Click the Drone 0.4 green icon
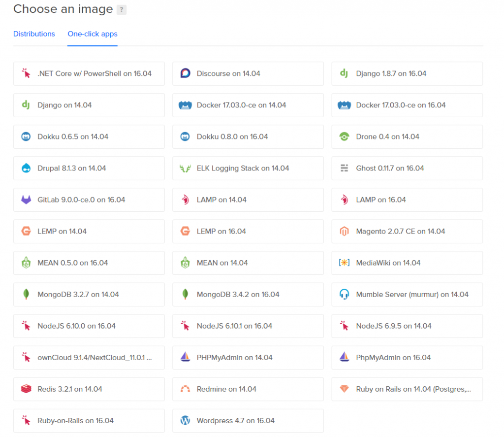This screenshot has width=504, height=437. coord(344,136)
